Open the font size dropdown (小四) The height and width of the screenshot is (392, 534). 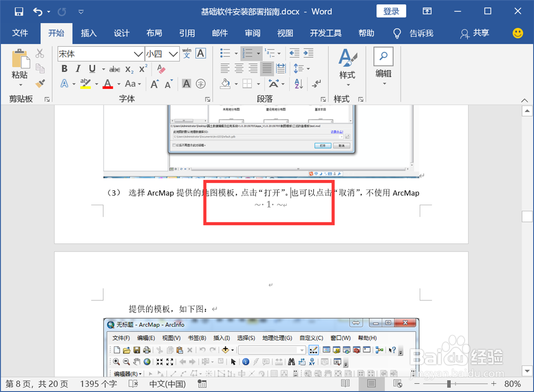pos(173,54)
